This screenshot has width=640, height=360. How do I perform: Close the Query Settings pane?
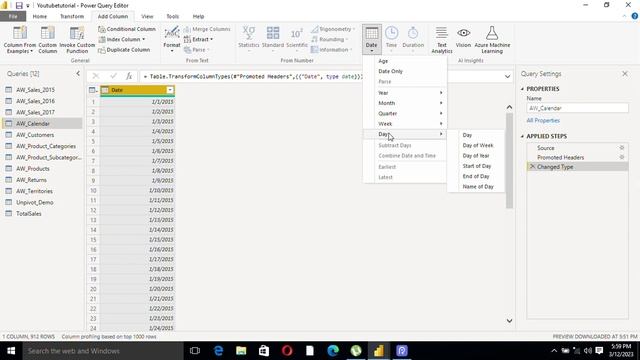[625, 73]
